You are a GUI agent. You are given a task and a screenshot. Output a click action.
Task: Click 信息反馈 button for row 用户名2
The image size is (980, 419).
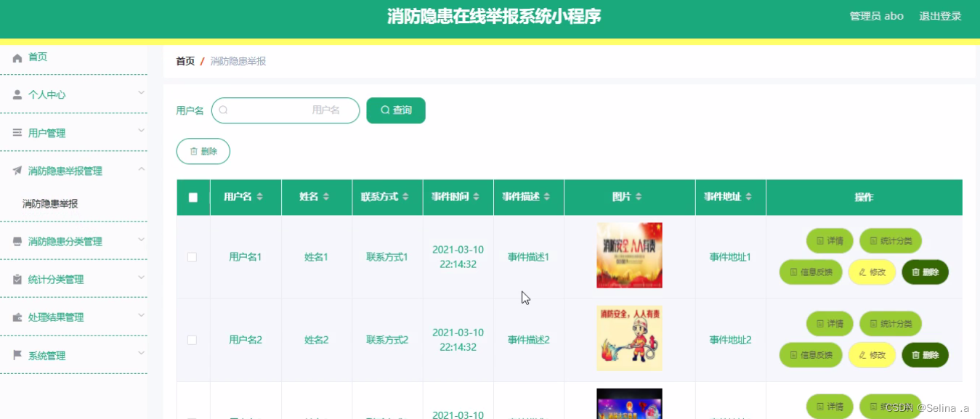point(811,355)
